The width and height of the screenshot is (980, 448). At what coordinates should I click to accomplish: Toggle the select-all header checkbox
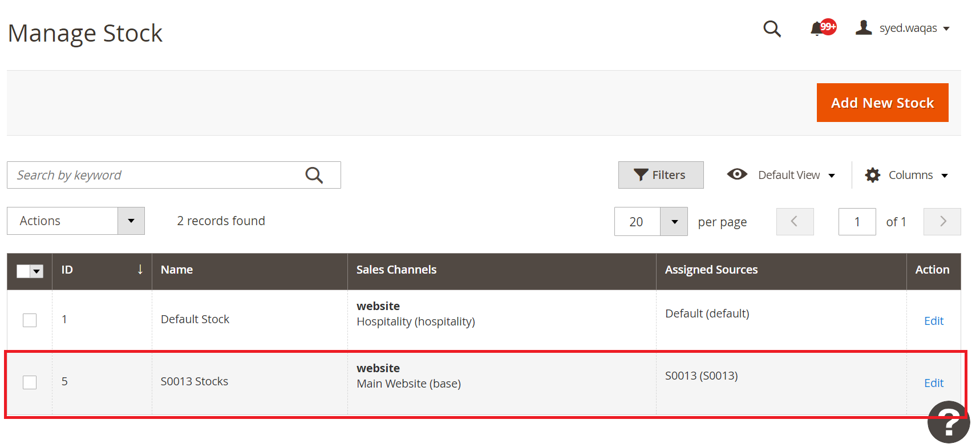tap(23, 271)
